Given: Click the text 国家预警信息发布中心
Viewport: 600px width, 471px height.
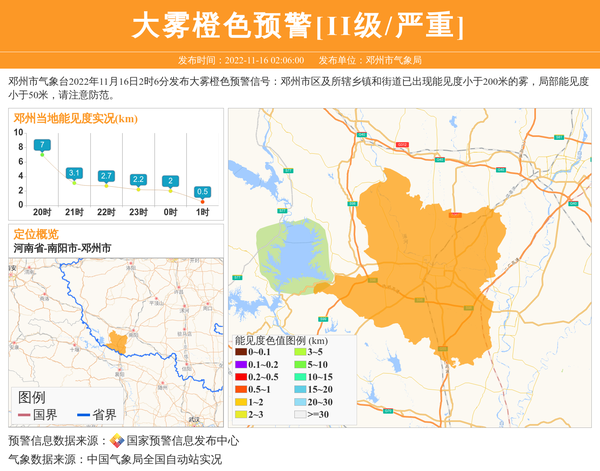Looking at the screenshot, I should 183,441.
